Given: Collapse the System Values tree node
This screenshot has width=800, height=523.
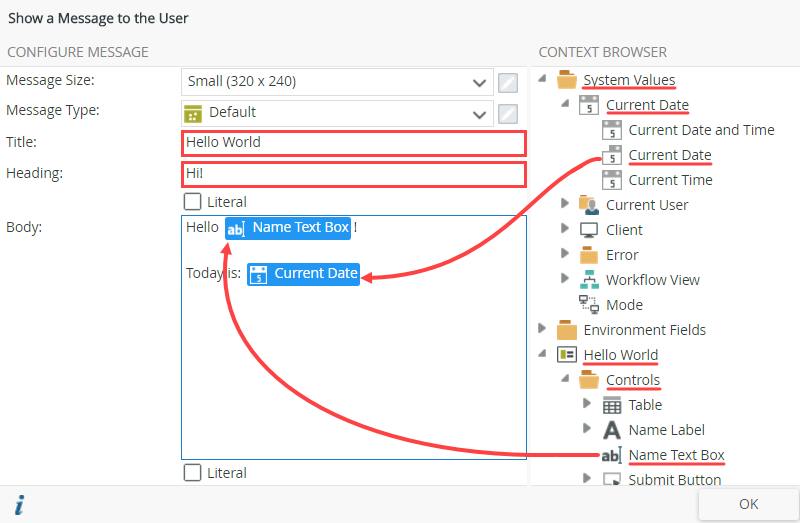Looking at the screenshot, I should (x=543, y=80).
